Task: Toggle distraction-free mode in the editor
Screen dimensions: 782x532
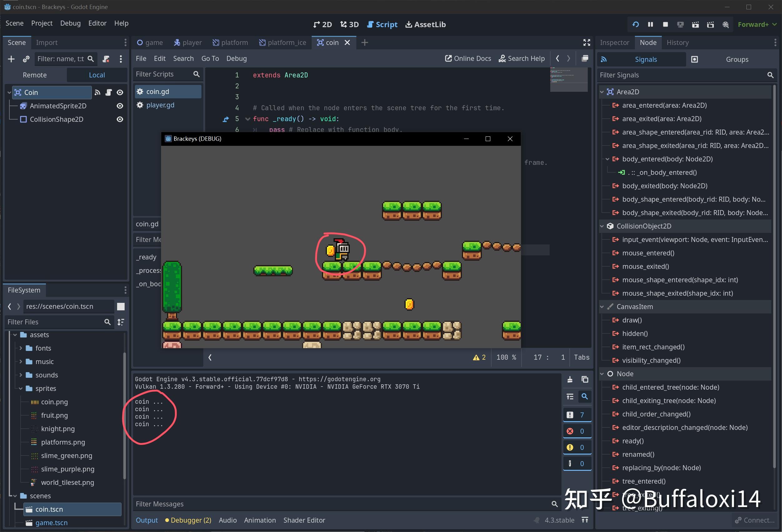Action: (x=586, y=43)
